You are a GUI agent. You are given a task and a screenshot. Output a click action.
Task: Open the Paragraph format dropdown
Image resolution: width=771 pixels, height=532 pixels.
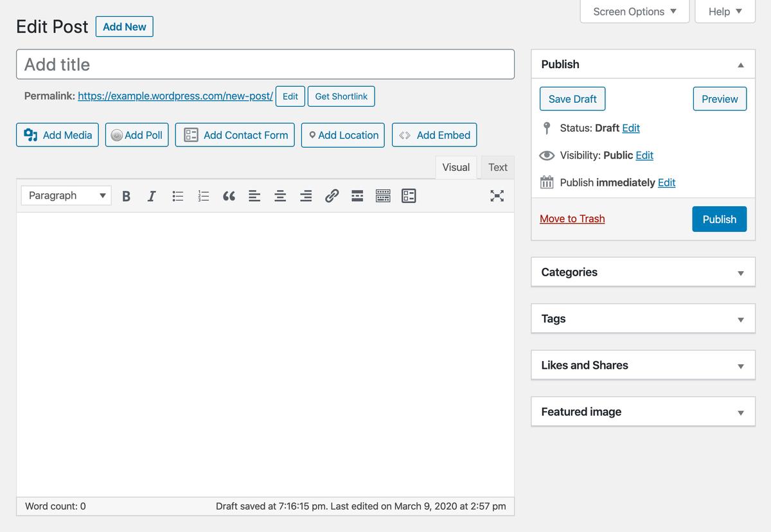(x=66, y=195)
